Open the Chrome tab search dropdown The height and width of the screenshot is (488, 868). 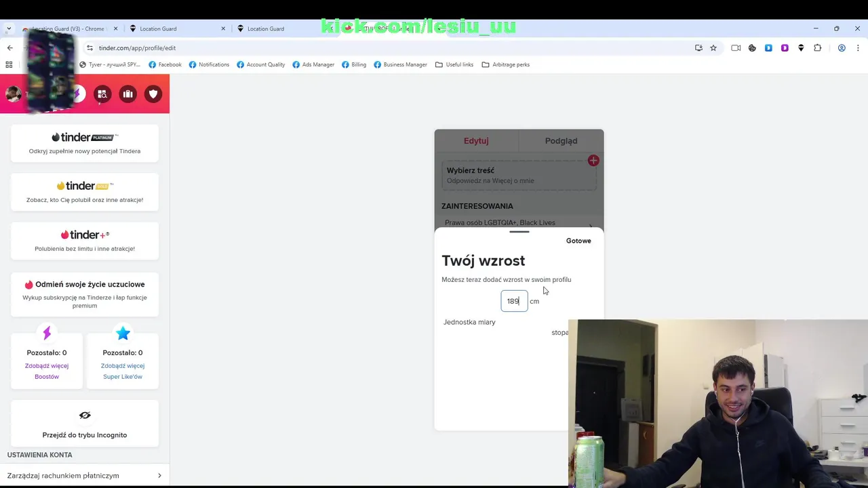pos(7,28)
